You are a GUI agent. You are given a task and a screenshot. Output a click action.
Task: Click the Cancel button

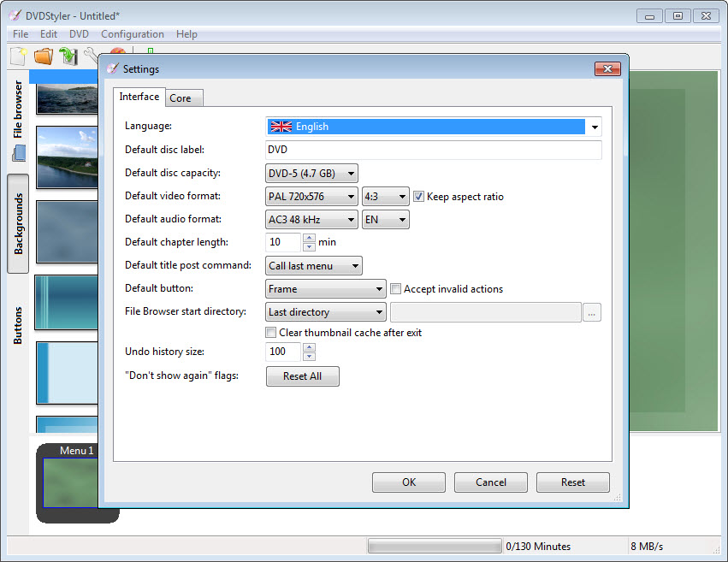coord(491,482)
